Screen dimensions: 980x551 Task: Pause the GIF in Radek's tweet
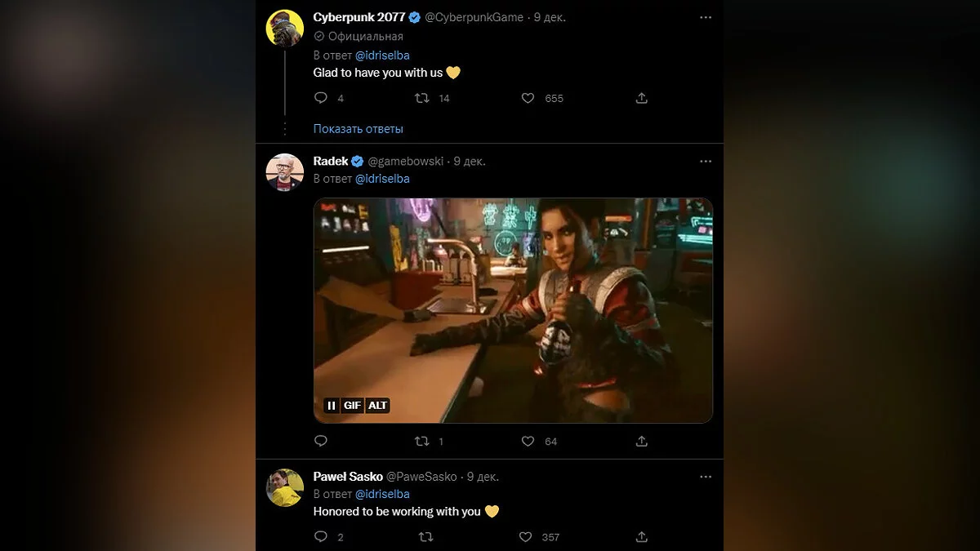tap(332, 406)
